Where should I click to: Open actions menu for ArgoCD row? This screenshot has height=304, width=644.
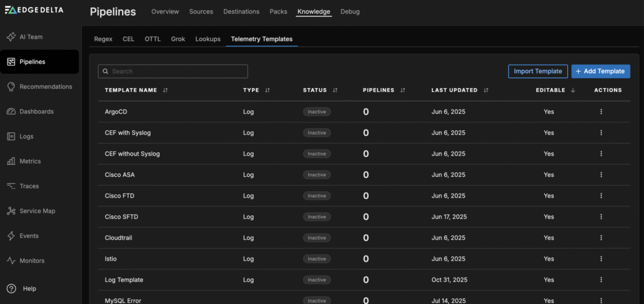click(601, 112)
